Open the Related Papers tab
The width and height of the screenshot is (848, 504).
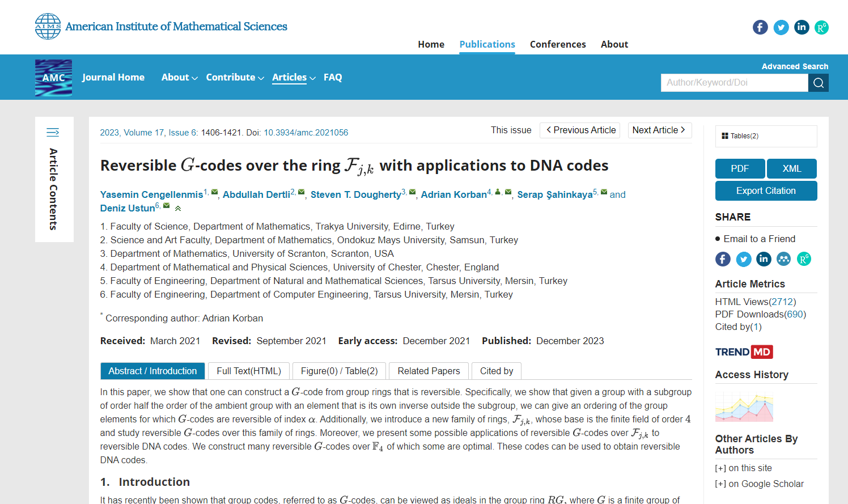[x=429, y=371]
